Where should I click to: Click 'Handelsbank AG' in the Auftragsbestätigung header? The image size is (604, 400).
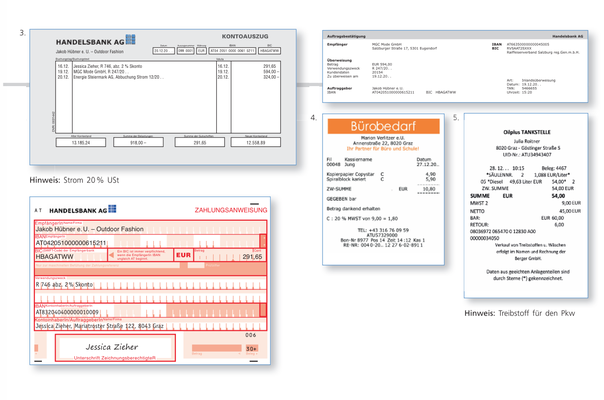coord(567,36)
